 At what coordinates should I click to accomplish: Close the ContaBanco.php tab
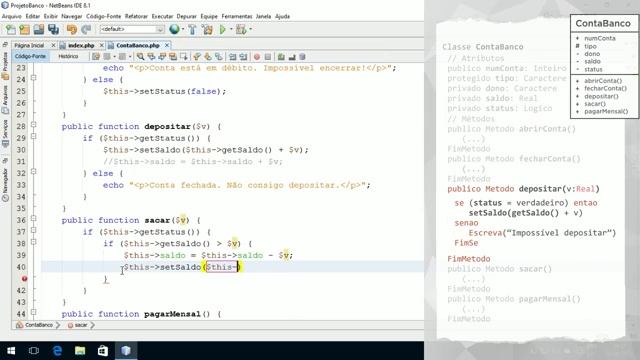click(x=167, y=45)
